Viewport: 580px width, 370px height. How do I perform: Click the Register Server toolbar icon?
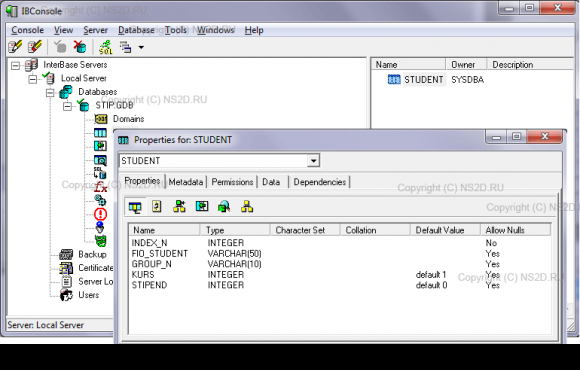(x=15, y=47)
